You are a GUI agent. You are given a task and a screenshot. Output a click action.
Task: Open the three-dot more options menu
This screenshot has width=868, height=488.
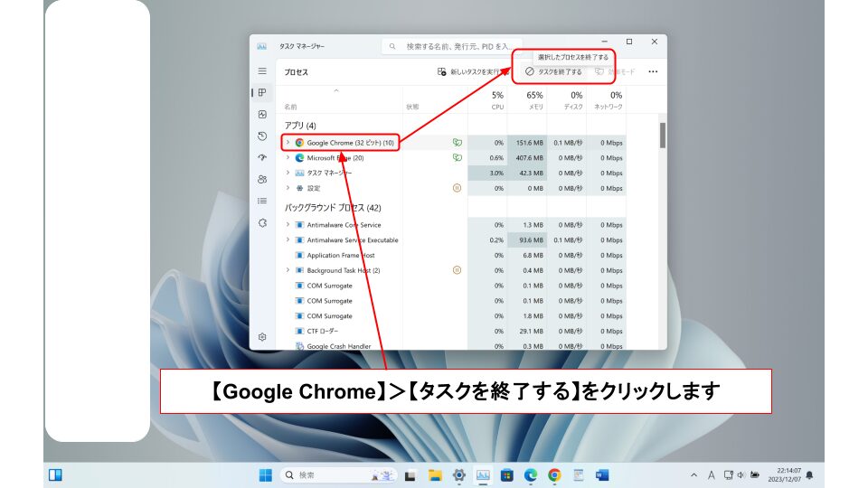pos(653,71)
